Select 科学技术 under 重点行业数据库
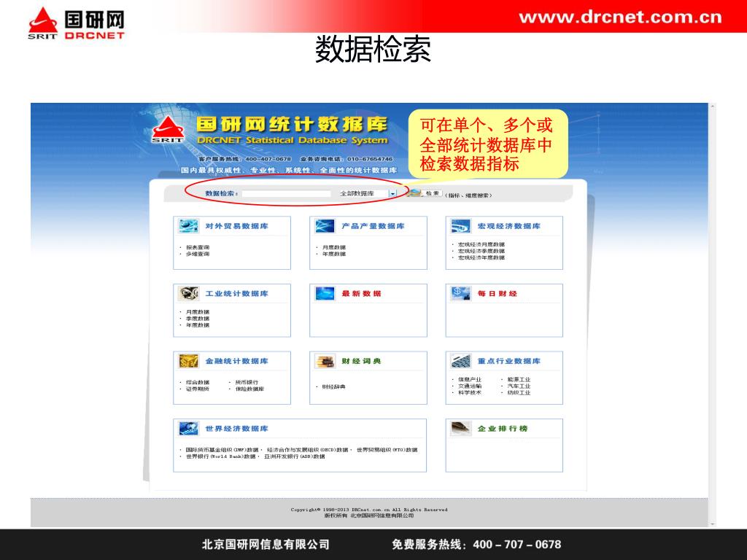747x560 pixels. coord(470,393)
